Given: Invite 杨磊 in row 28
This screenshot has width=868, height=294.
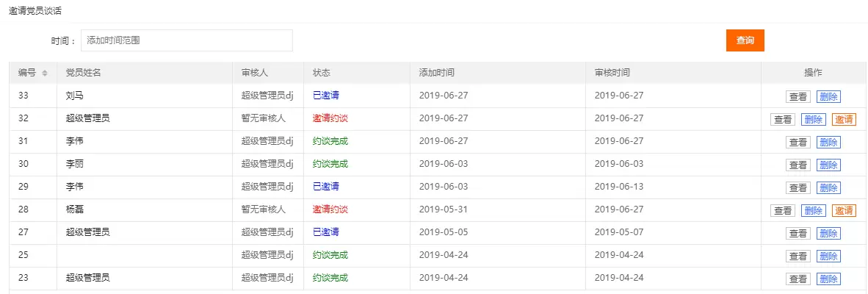Looking at the screenshot, I should coord(844,210).
